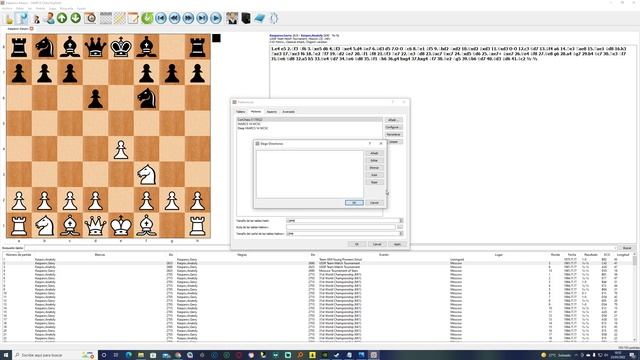Select HIARCS 14 WCSC engine in list
The width and height of the screenshot is (640, 360).
[x=249, y=124]
